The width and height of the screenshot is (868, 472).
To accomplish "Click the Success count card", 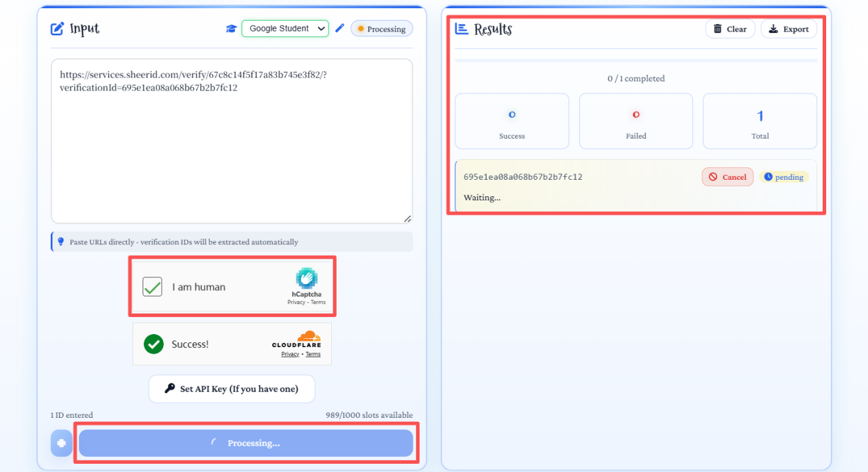I will [512, 121].
